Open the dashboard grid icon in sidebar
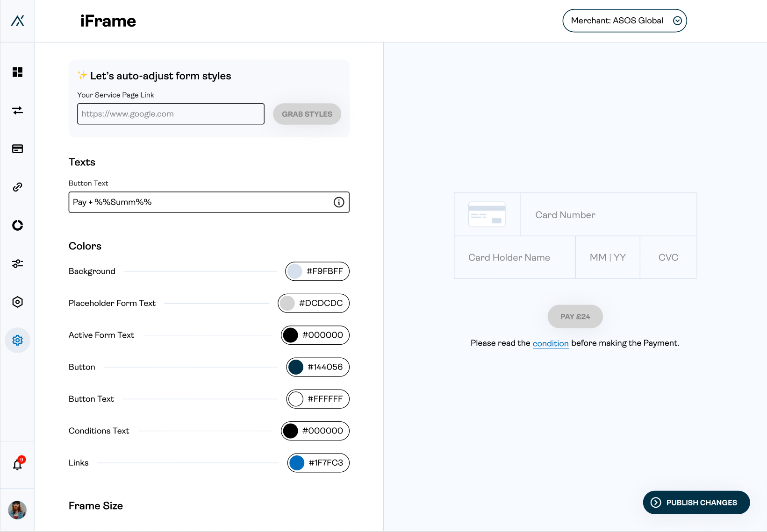Screen dimensions: 767x532 17,72
